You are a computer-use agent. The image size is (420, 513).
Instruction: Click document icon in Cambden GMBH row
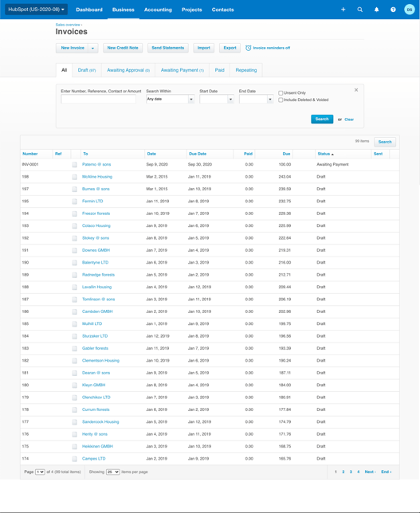click(x=75, y=311)
